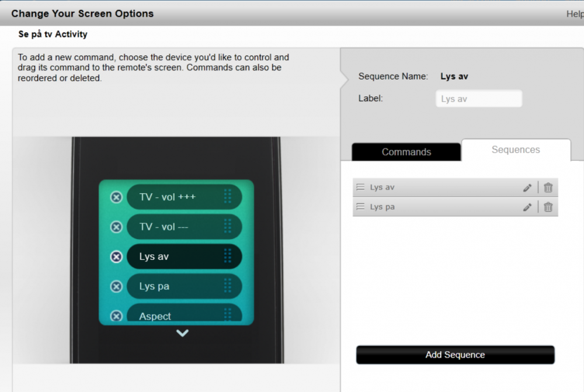Image resolution: width=584 pixels, height=392 pixels.
Task: Open the Help link
Action: pos(574,14)
